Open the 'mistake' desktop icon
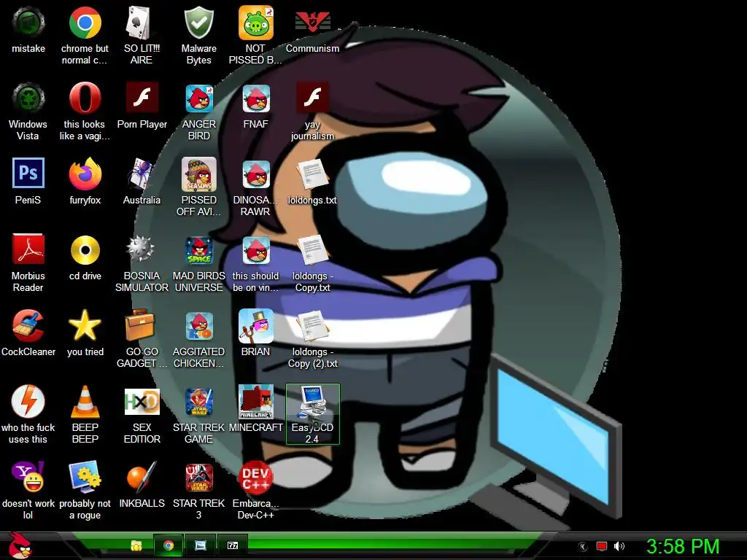Image resolution: width=747 pixels, height=560 pixels. click(28, 23)
